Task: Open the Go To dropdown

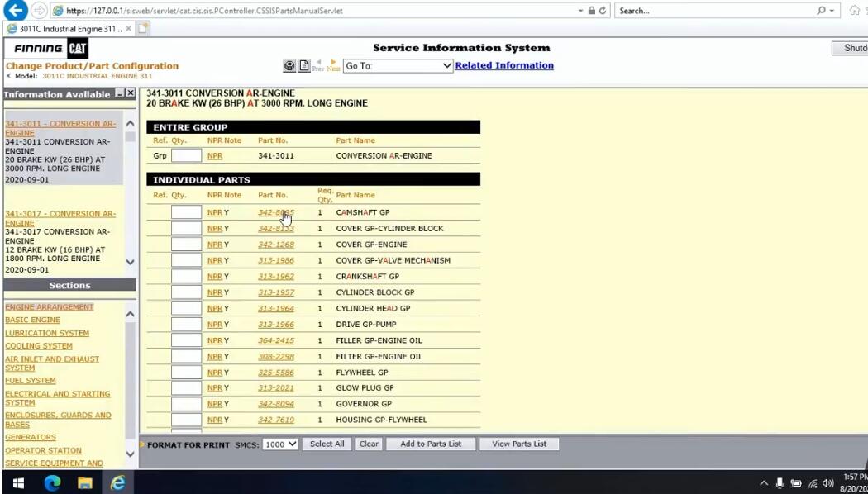Action: click(398, 66)
